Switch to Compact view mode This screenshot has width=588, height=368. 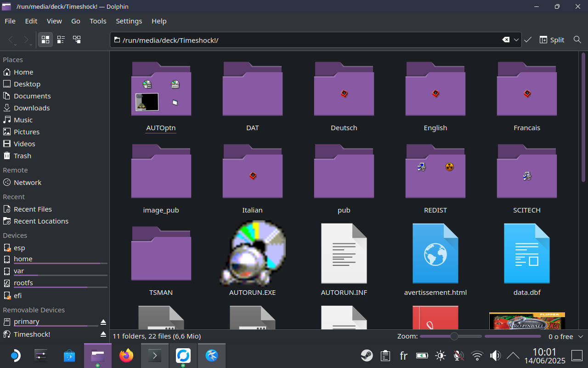[x=61, y=40]
